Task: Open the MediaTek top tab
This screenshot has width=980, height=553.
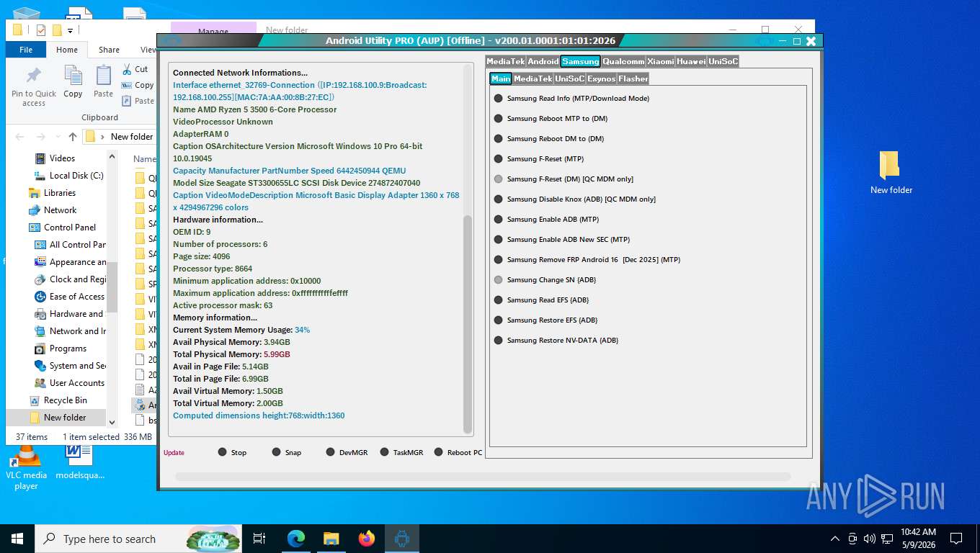Action: pyautogui.click(x=506, y=61)
